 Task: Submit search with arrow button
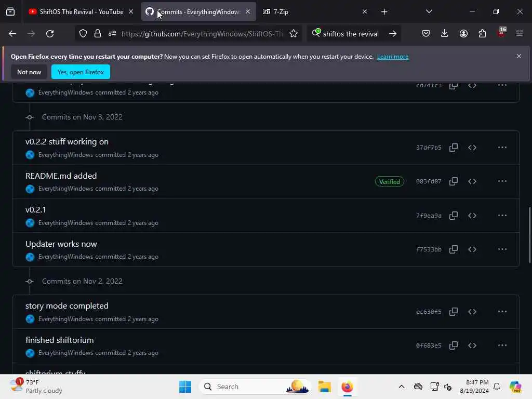(x=393, y=34)
